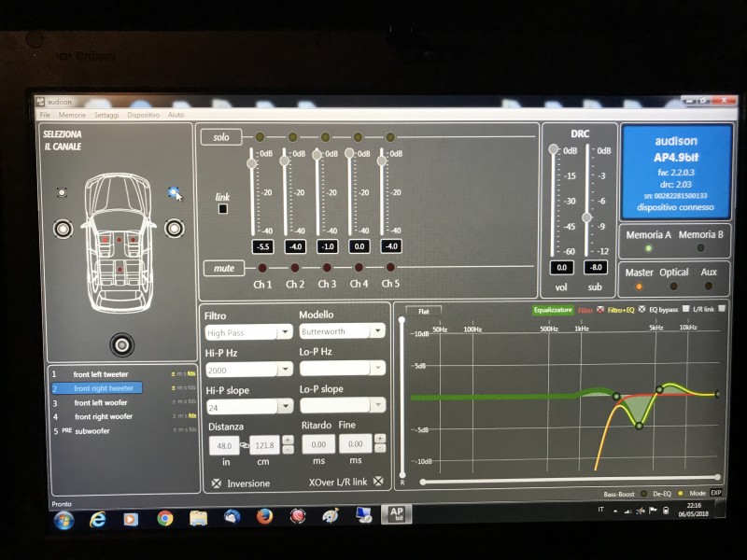Select subwoofer row in channel list
This screenshot has width=747, height=560.
click(x=124, y=431)
